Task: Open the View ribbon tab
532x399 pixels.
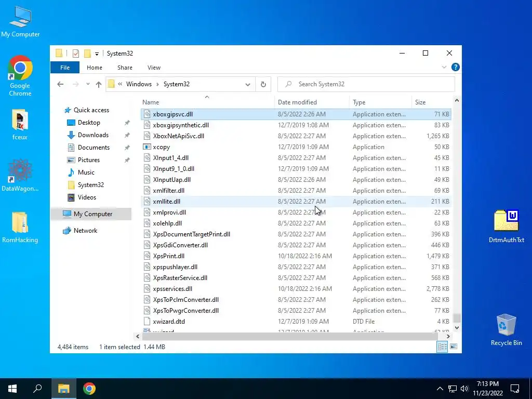Action: point(154,68)
